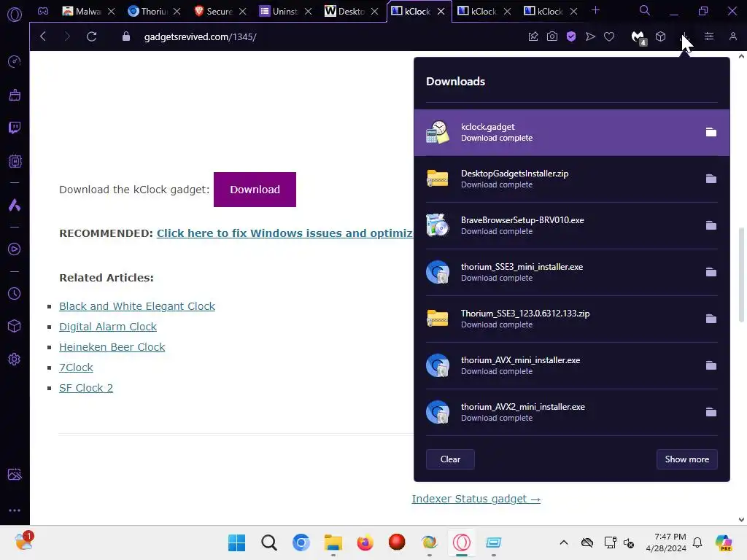Reload the current page
The width and height of the screenshot is (747, 560).
tap(91, 36)
